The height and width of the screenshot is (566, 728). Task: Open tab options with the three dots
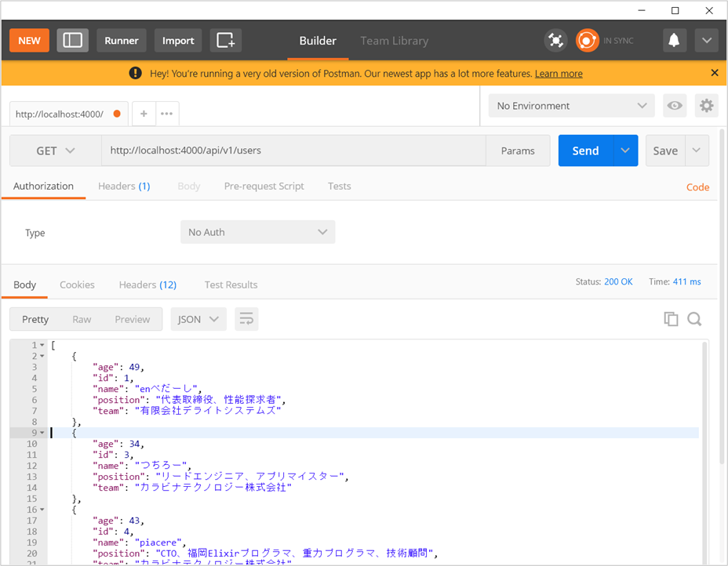pyautogui.click(x=166, y=114)
